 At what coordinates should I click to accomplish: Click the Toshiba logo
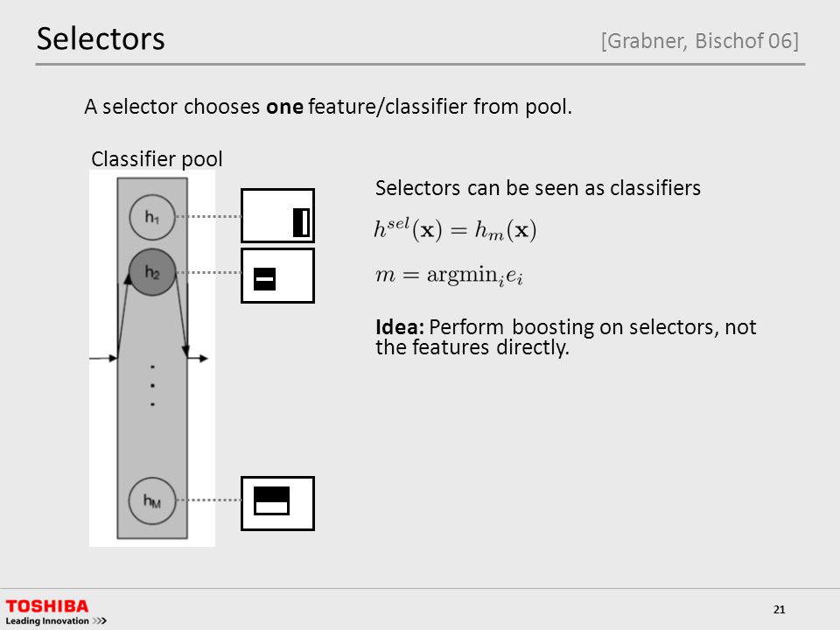point(46,605)
